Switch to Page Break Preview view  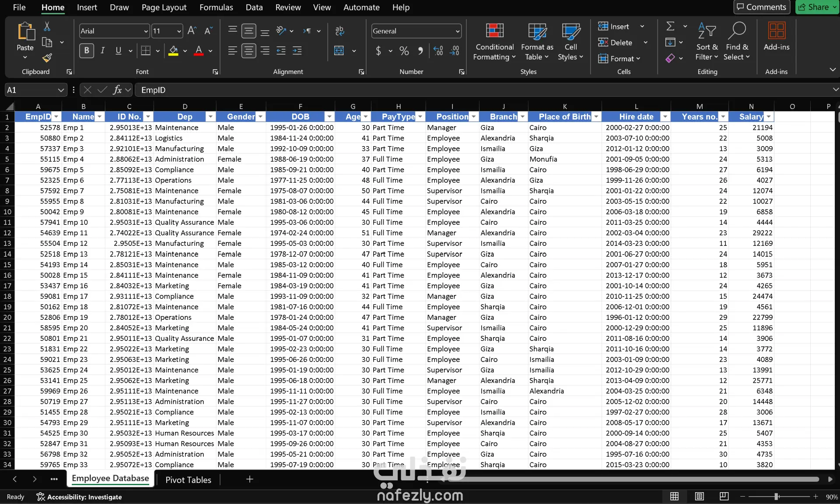(x=724, y=497)
